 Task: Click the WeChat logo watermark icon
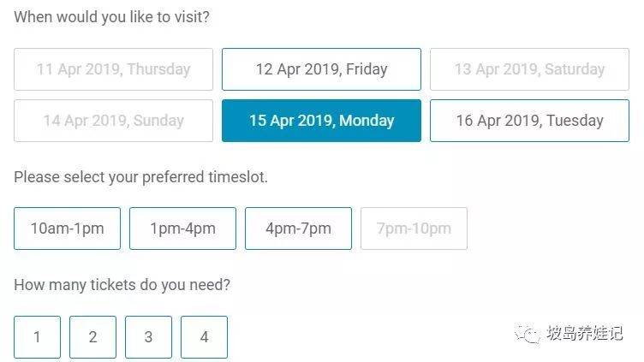tap(528, 333)
